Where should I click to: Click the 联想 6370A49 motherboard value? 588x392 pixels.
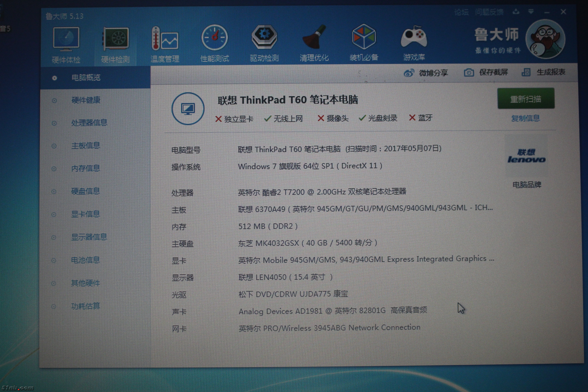365,208
